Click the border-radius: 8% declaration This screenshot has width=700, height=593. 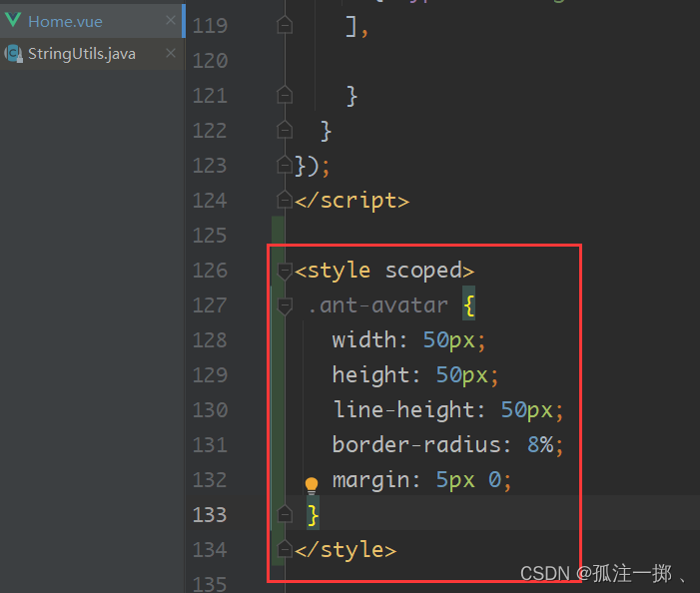click(x=447, y=445)
